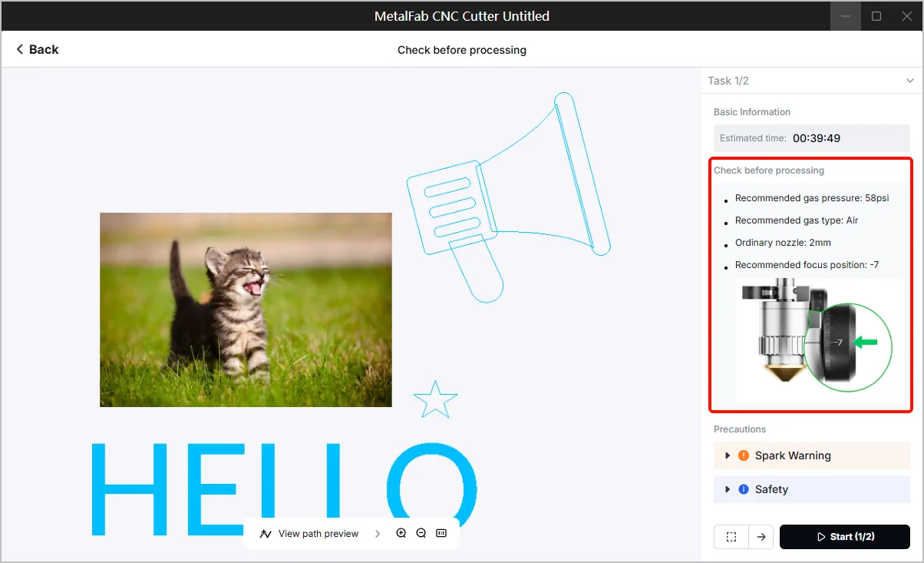Expand the Spark Warning section
The image size is (924, 563).
point(812,455)
